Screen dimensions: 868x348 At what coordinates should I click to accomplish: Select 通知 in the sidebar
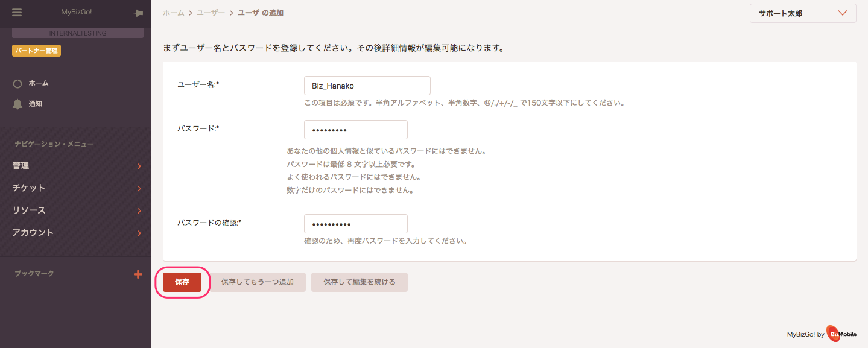pyautogui.click(x=36, y=104)
